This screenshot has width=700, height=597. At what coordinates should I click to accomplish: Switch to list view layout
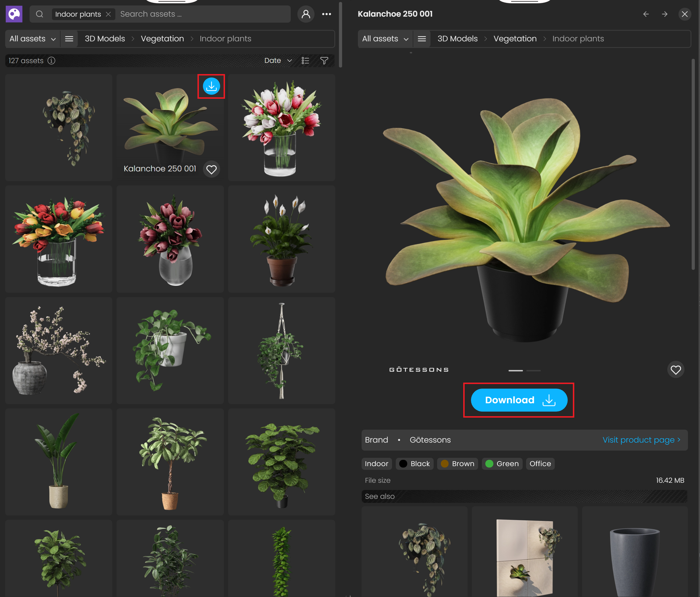coord(305,61)
